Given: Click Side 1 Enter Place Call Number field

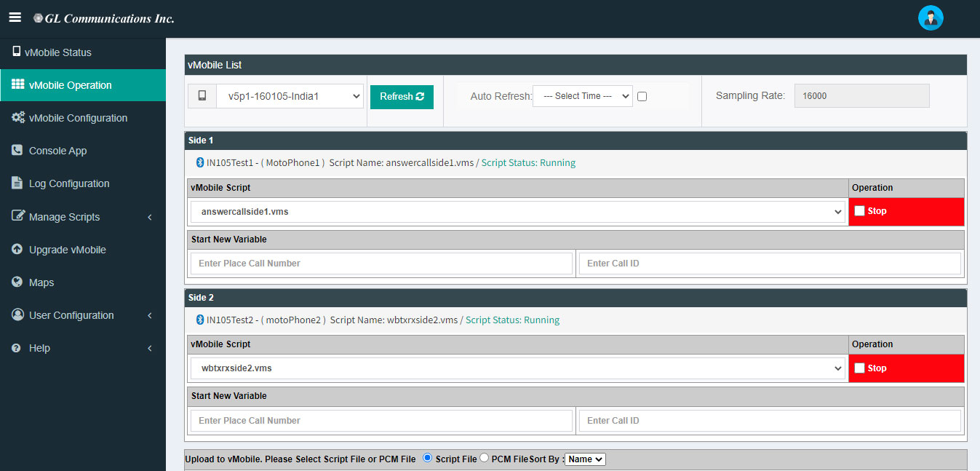Looking at the screenshot, I should 381,264.
